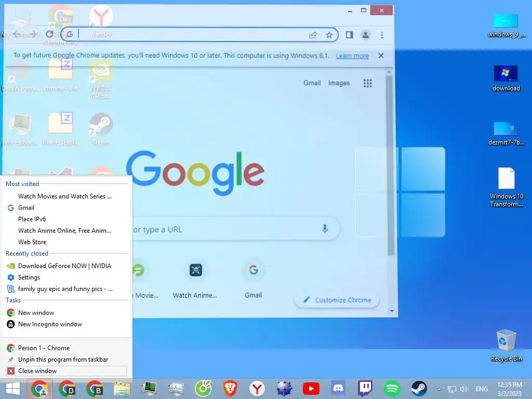Viewport: 532px width, 399px height.
Task: Show hidden system tray icons
Action: click(439, 389)
